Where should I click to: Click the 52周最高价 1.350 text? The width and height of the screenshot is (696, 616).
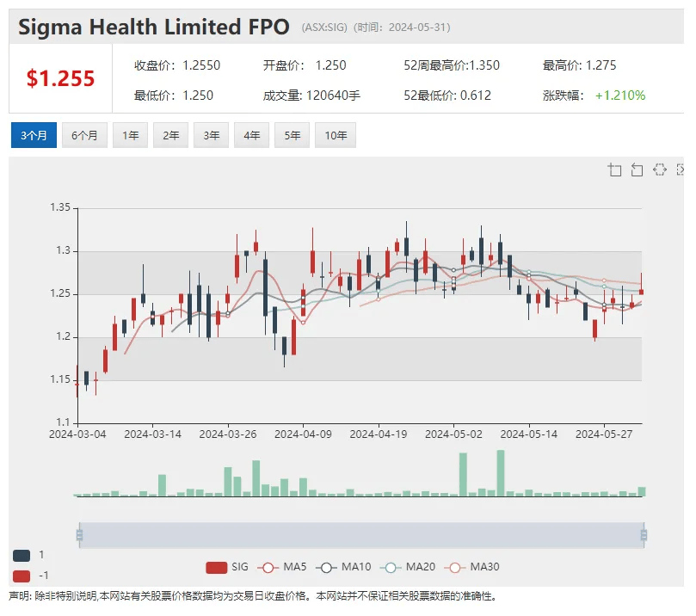point(452,65)
